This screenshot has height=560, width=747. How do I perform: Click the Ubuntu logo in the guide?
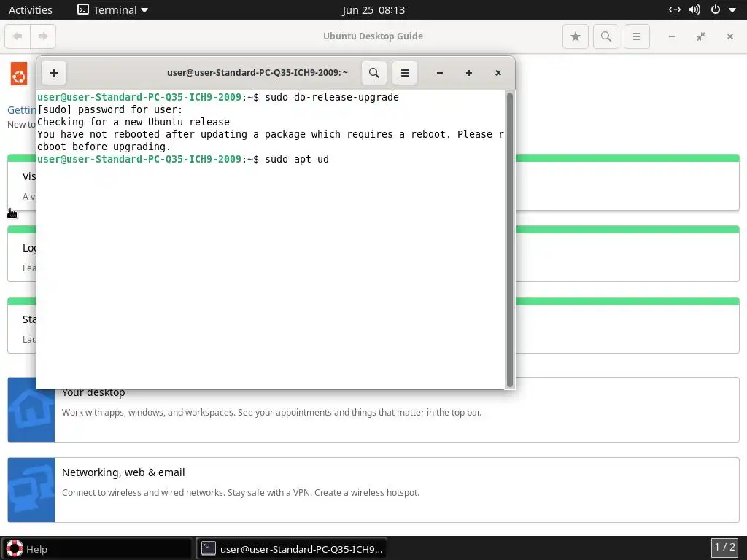pyautogui.click(x=19, y=74)
